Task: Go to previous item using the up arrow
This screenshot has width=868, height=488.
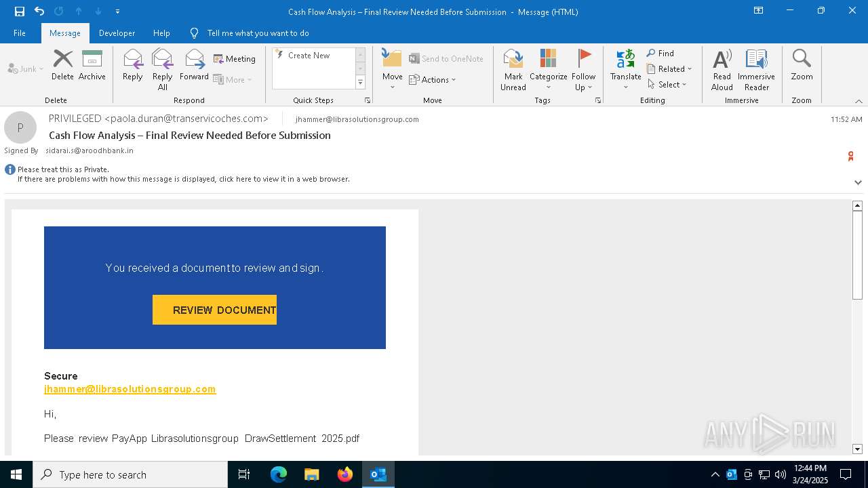Action: click(79, 11)
